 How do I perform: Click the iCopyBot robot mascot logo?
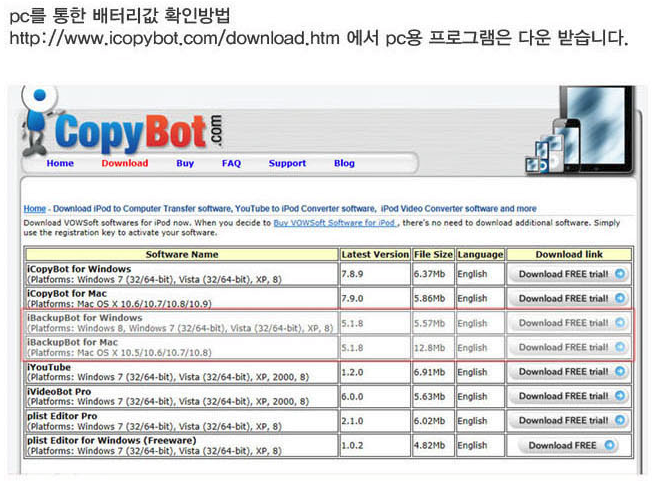[38, 121]
